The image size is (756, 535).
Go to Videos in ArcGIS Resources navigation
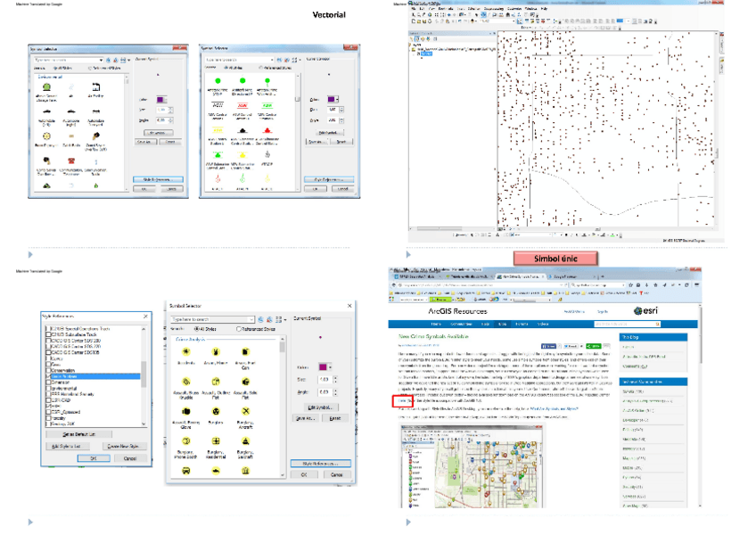(x=542, y=324)
